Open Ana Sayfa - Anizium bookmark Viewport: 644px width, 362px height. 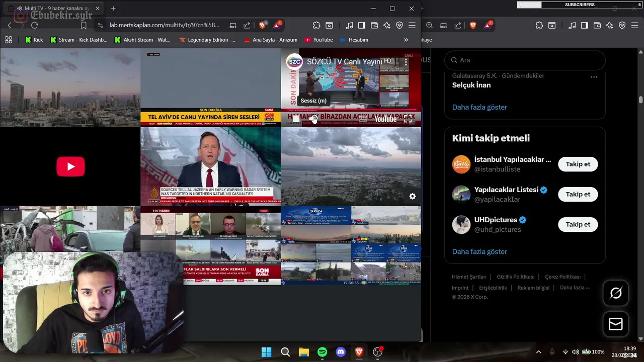point(271,40)
